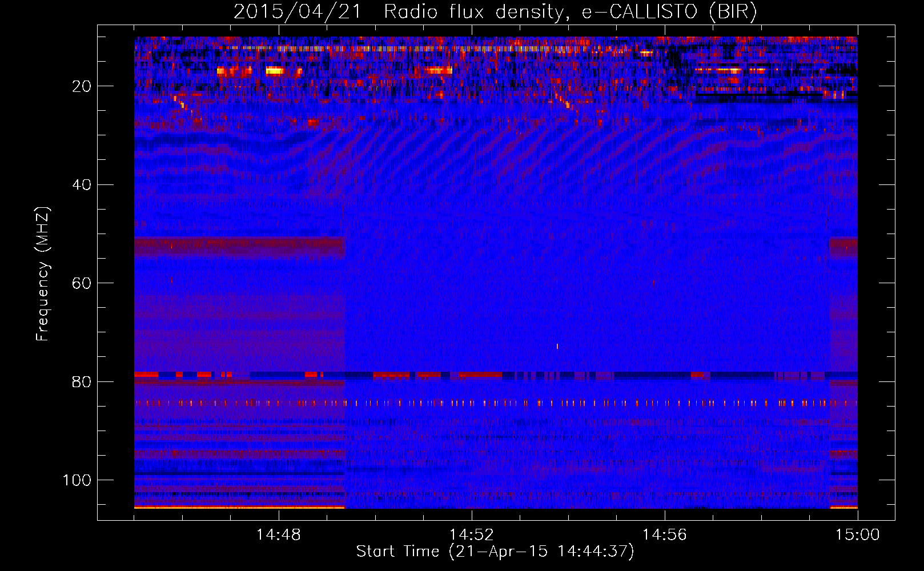The width and height of the screenshot is (924, 571).
Task: Click the 100 frequency tick label
Action: 77,480
